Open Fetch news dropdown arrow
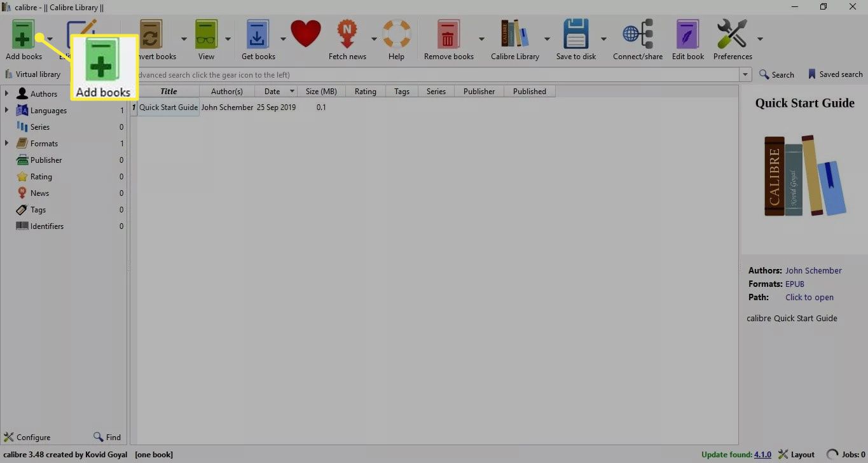This screenshot has width=868, height=463. pos(374,39)
